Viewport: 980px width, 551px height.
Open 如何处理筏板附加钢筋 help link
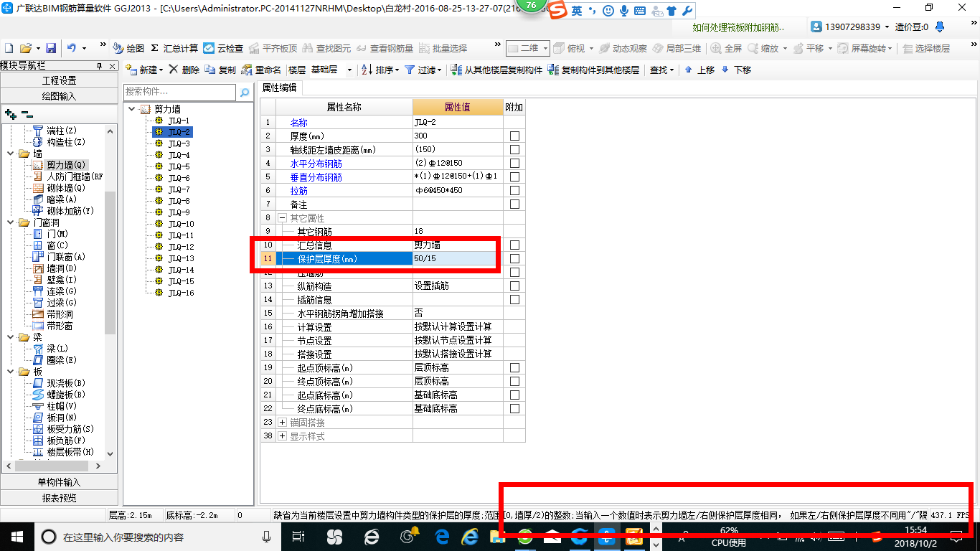point(738,27)
